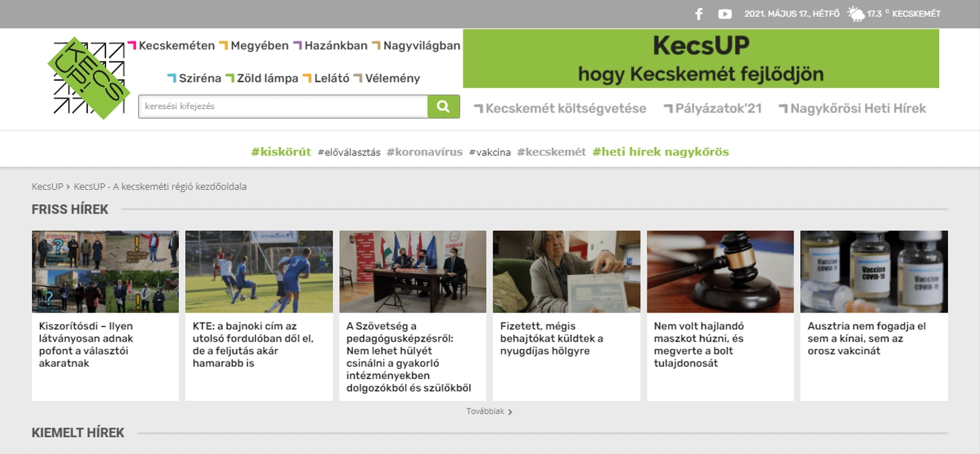Screen dimensions: 980x454
Task: Open the Megyében menu section
Action: click(254, 46)
